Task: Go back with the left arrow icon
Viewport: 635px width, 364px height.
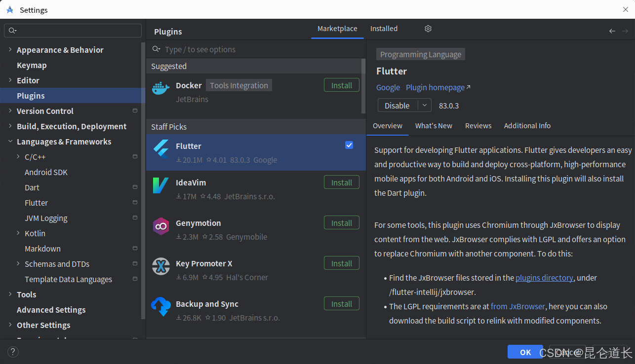Action: click(x=612, y=31)
